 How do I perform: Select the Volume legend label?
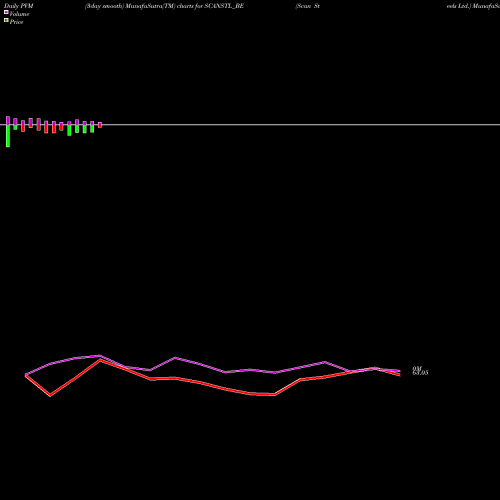[x=19, y=14]
